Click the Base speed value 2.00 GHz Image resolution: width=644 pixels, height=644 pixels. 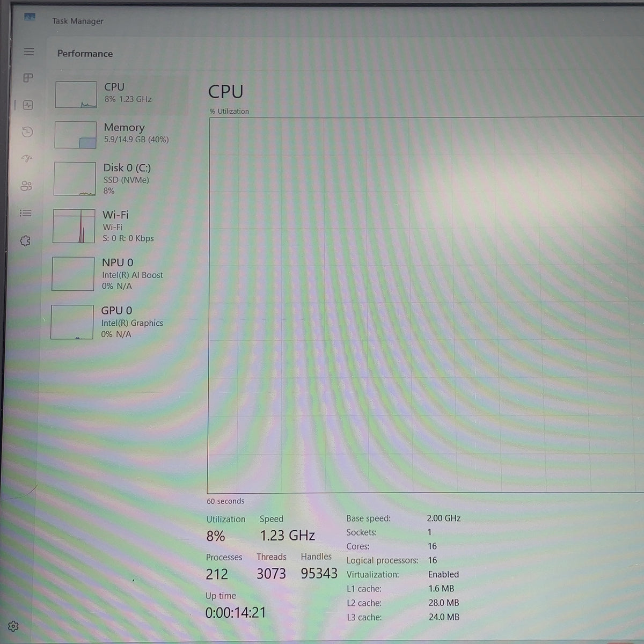click(x=444, y=518)
